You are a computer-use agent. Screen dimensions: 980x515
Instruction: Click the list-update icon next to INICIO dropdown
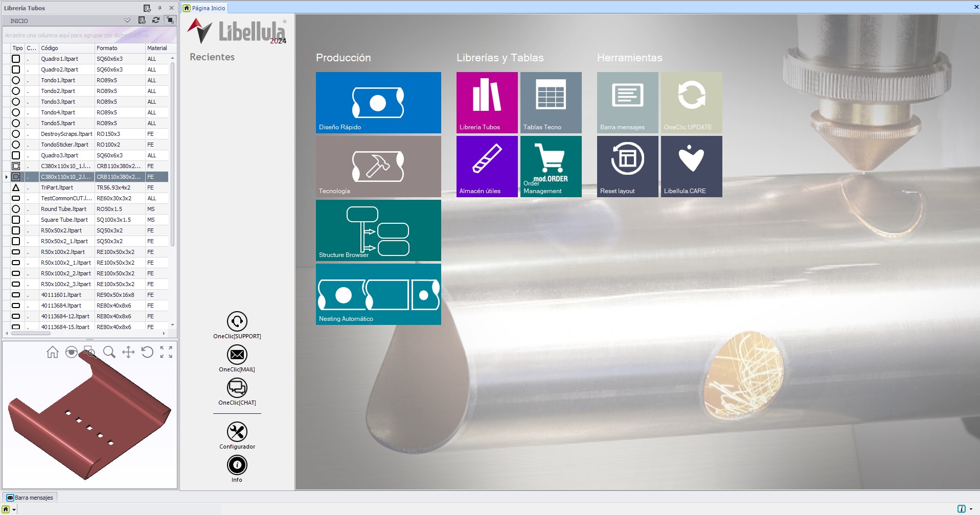point(142,20)
